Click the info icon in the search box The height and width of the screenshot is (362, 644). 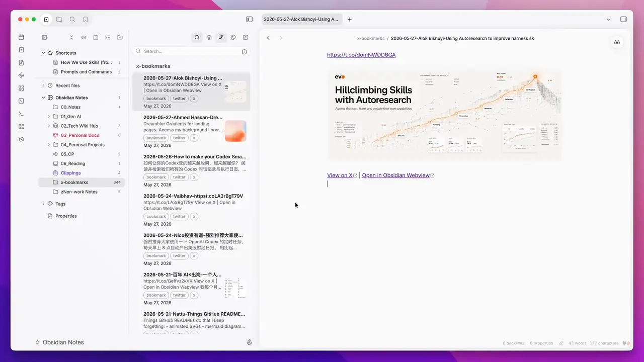[x=245, y=51]
